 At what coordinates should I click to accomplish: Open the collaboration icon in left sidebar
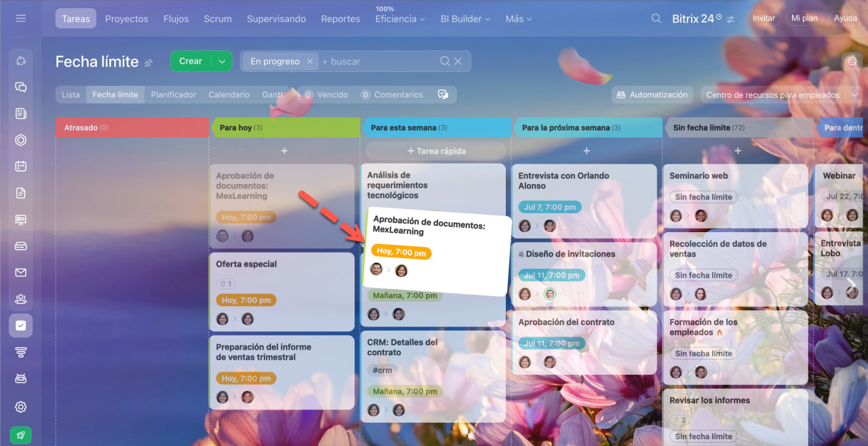click(x=21, y=61)
